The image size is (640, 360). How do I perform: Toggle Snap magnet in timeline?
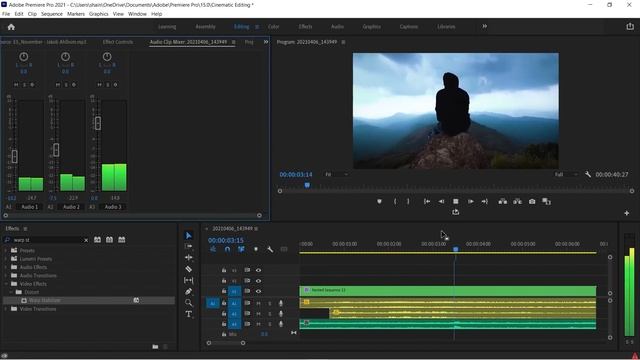(227, 249)
